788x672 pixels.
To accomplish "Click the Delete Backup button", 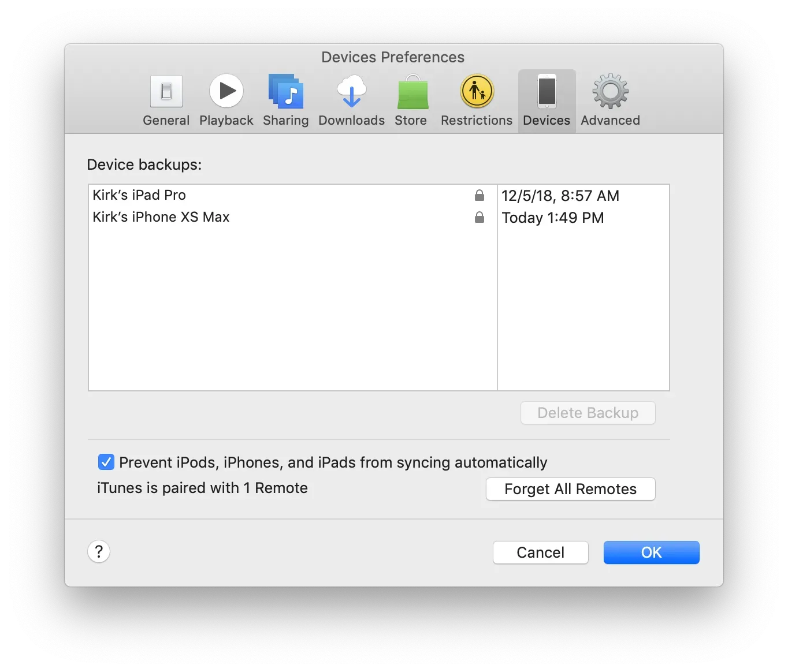I will pos(588,413).
